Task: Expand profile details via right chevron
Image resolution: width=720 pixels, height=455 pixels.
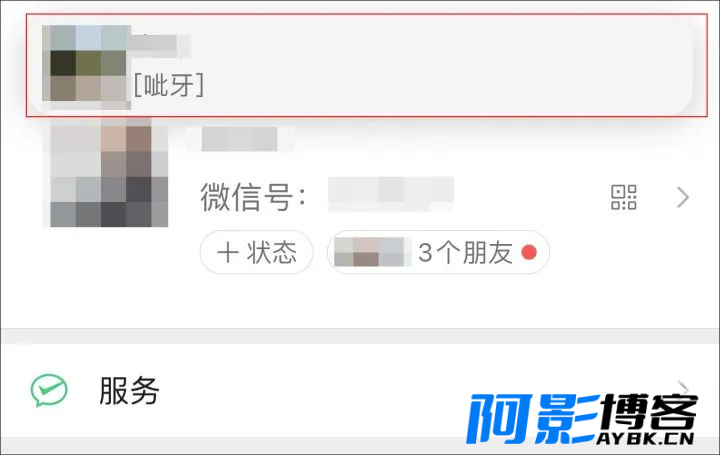Action: (x=683, y=197)
